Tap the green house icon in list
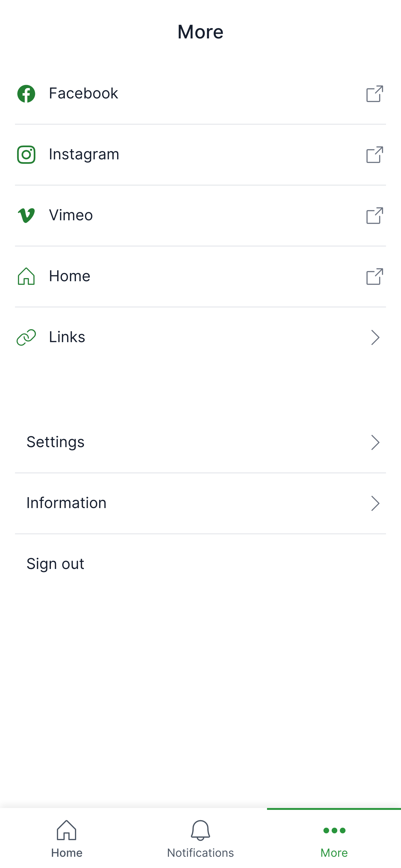The width and height of the screenshot is (401, 868). pyautogui.click(x=26, y=276)
